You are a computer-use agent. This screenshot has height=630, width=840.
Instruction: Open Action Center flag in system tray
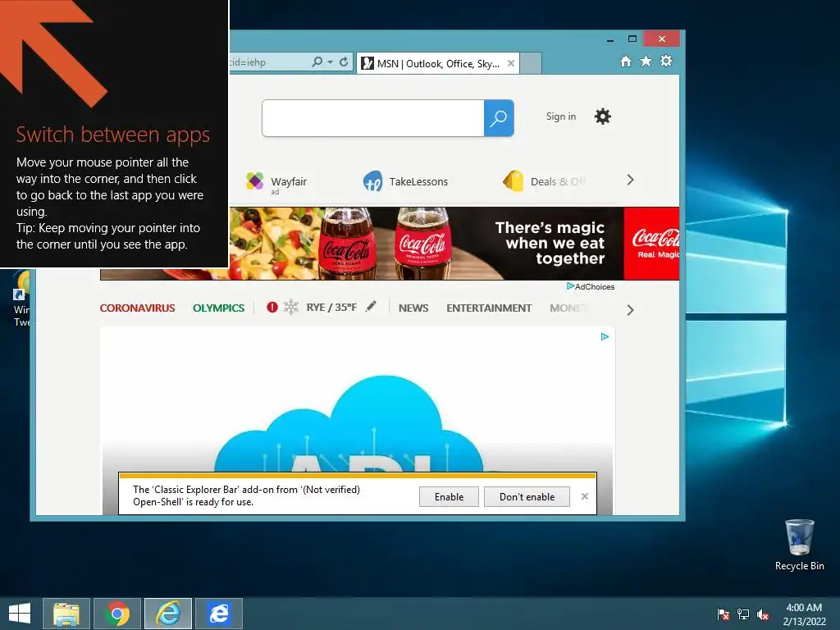pyautogui.click(x=724, y=614)
